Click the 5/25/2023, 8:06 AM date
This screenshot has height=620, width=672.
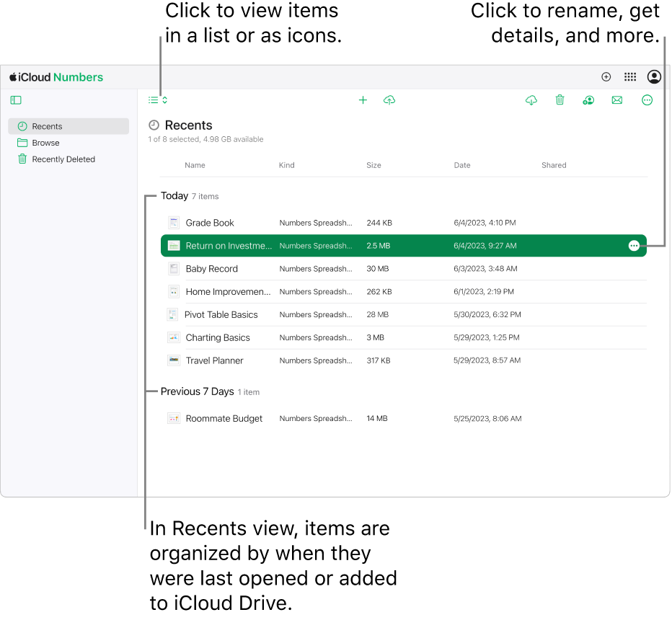tap(487, 419)
